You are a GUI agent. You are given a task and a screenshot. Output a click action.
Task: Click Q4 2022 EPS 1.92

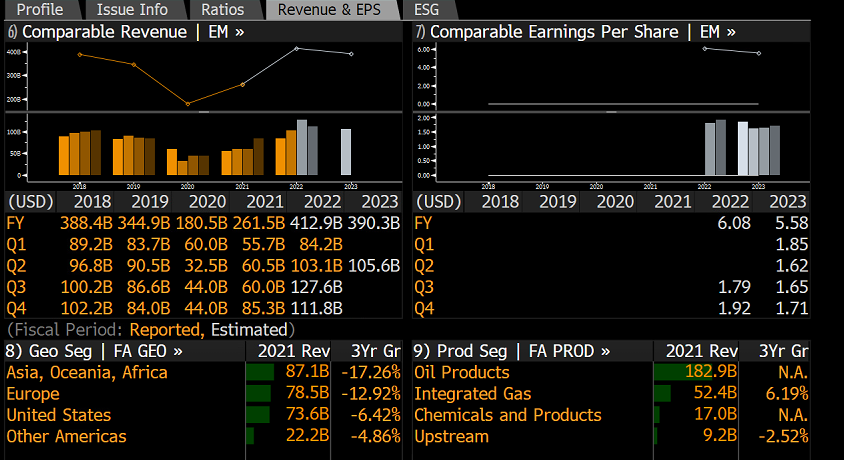click(734, 308)
